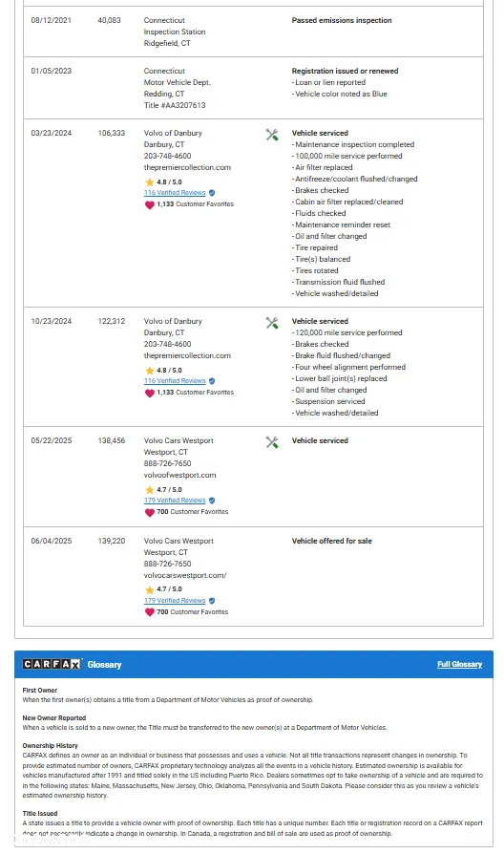Click the verified shield badge for 03/23/2024 entry

pos(212,193)
